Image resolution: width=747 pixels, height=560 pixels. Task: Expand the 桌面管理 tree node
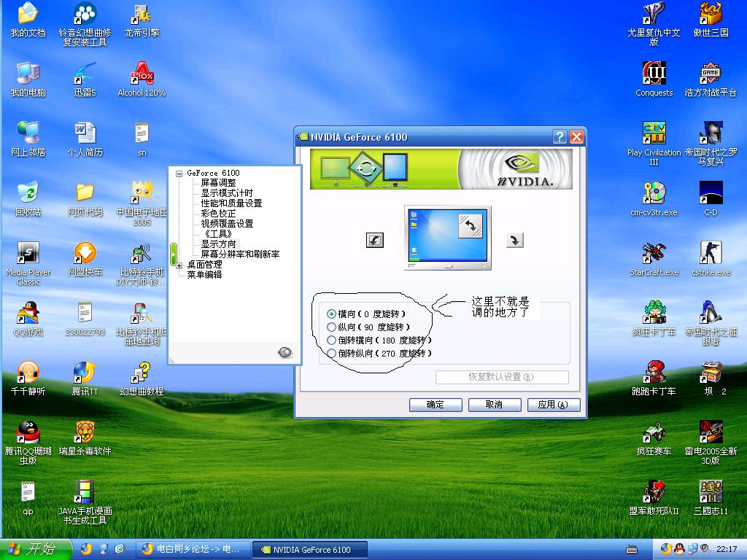pos(179,265)
